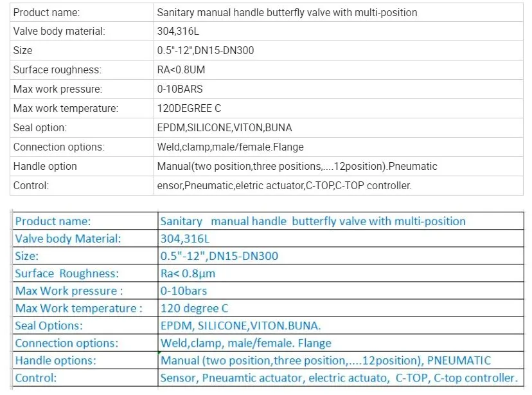Select the 'Handle options:' blue label cell
The height and width of the screenshot is (395, 532).
(x=85, y=360)
